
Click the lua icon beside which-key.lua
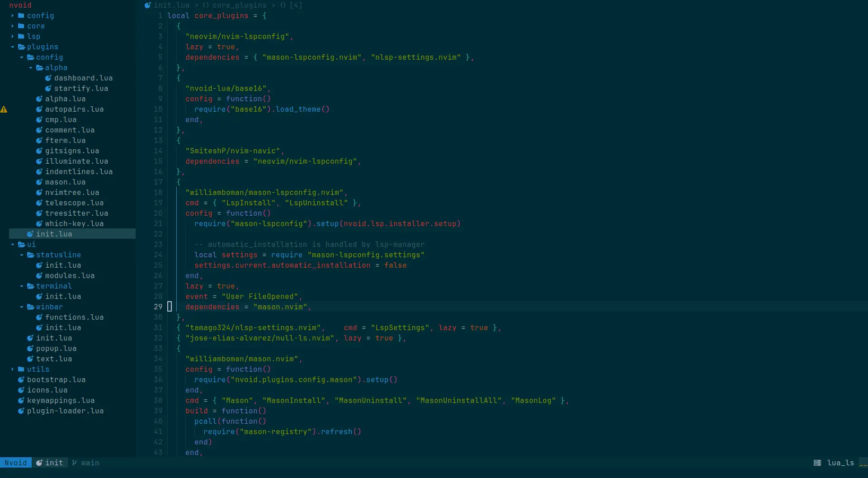coord(39,224)
